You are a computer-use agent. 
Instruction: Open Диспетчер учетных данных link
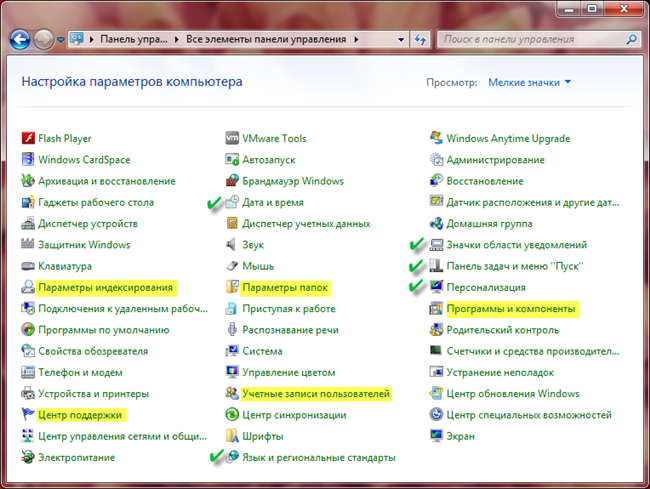click(x=306, y=224)
